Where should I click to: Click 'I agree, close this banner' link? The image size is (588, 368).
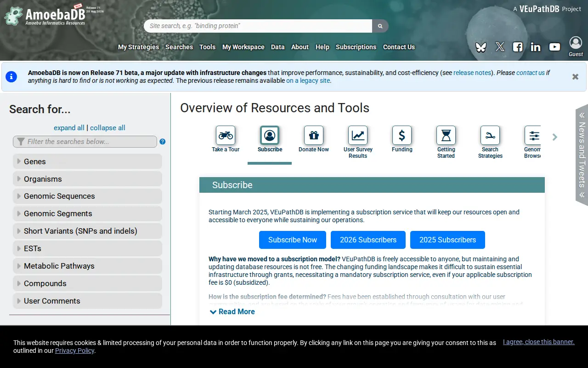click(539, 342)
